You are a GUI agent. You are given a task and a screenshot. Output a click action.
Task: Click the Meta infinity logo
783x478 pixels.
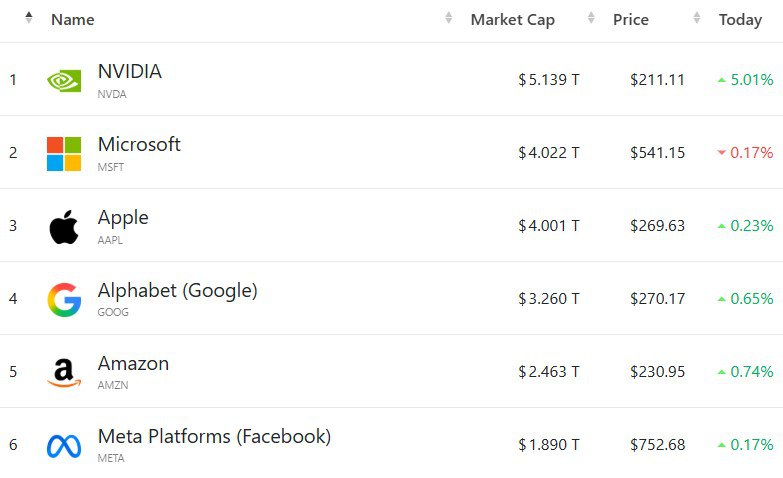[64, 446]
